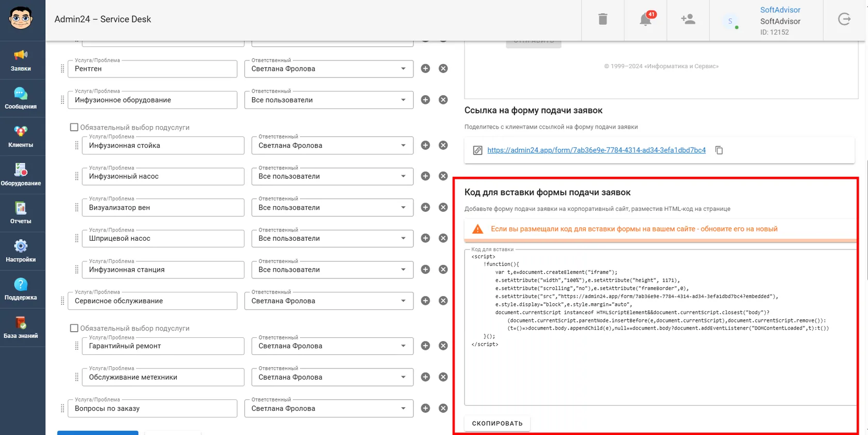
Task: Choose responsible for Вопросы по заказу
Action: [x=329, y=408]
